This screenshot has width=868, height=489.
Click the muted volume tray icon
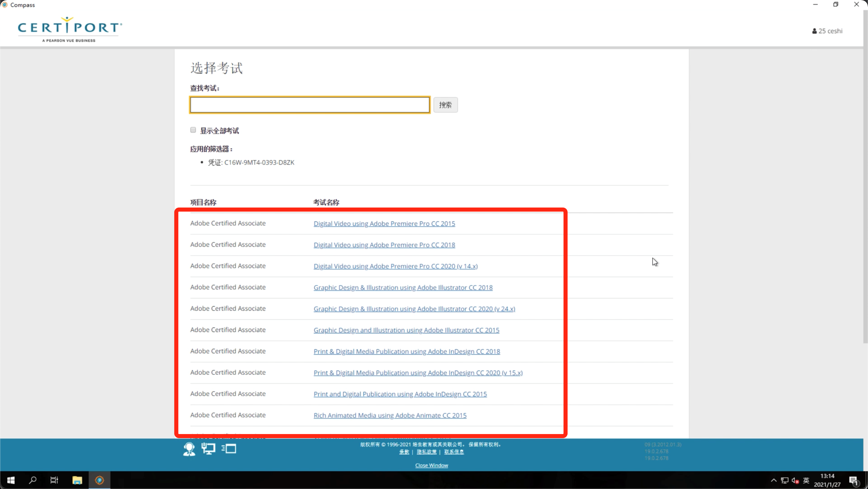(x=795, y=480)
